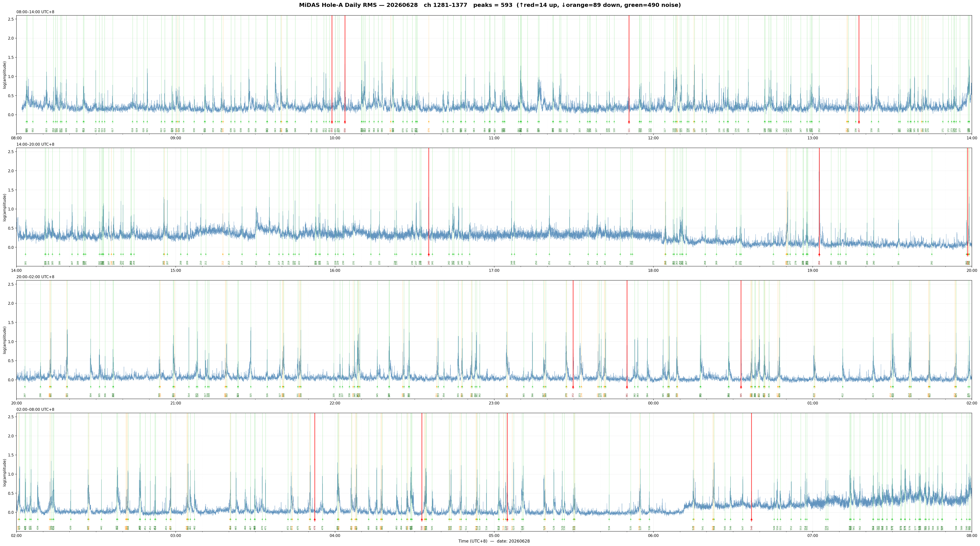Click the 19:00 time tick label
The width and height of the screenshot is (980, 546).
pos(813,270)
